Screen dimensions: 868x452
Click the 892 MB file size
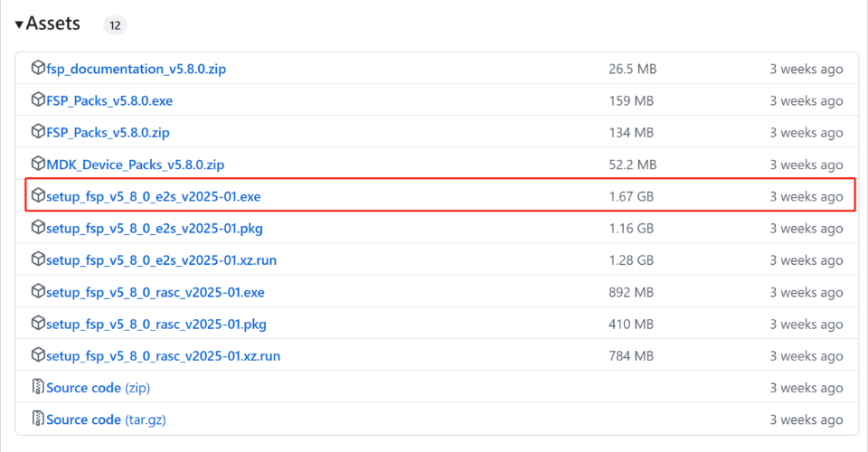(x=631, y=293)
